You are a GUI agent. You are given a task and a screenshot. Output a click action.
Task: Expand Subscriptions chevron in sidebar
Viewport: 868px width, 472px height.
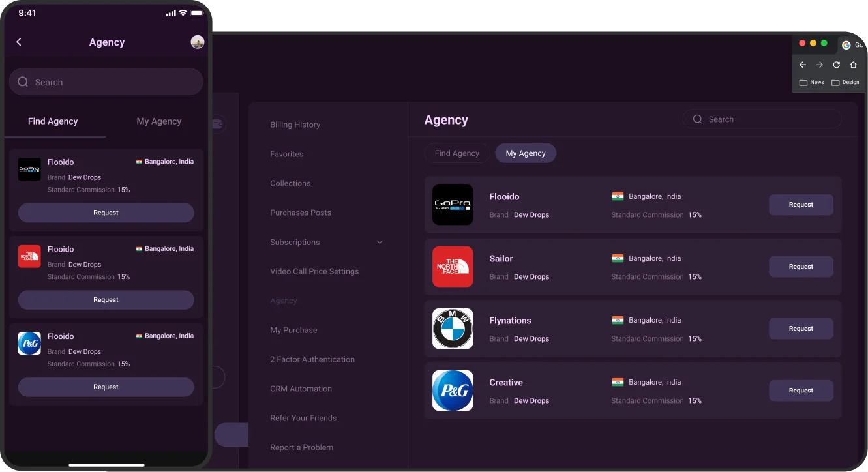pos(380,242)
